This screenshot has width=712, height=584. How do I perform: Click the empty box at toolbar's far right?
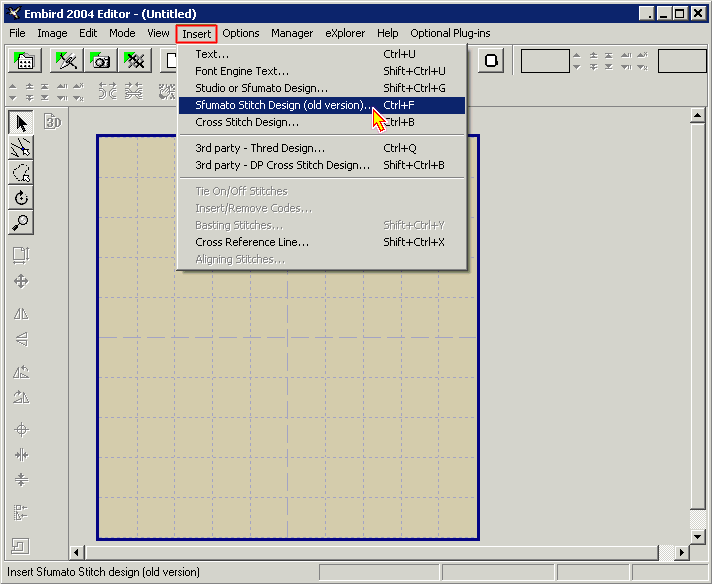(x=682, y=61)
